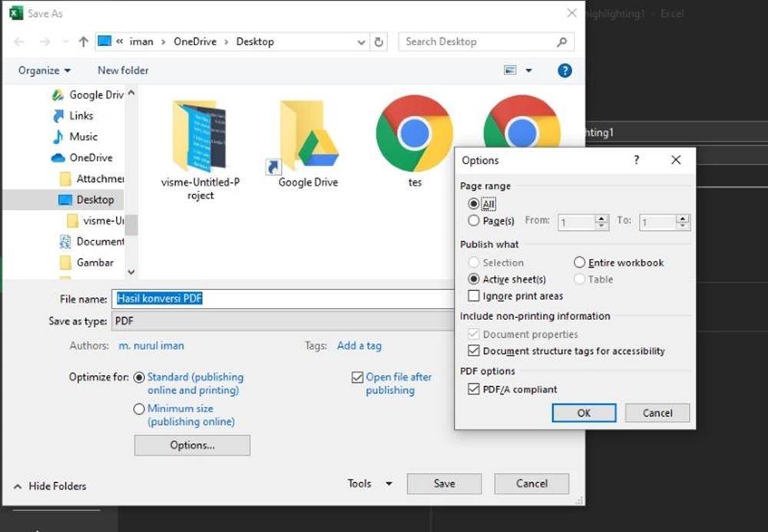Image resolution: width=768 pixels, height=532 pixels.
Task: Select the Entire workbook radio button
Action: [579, 263]
